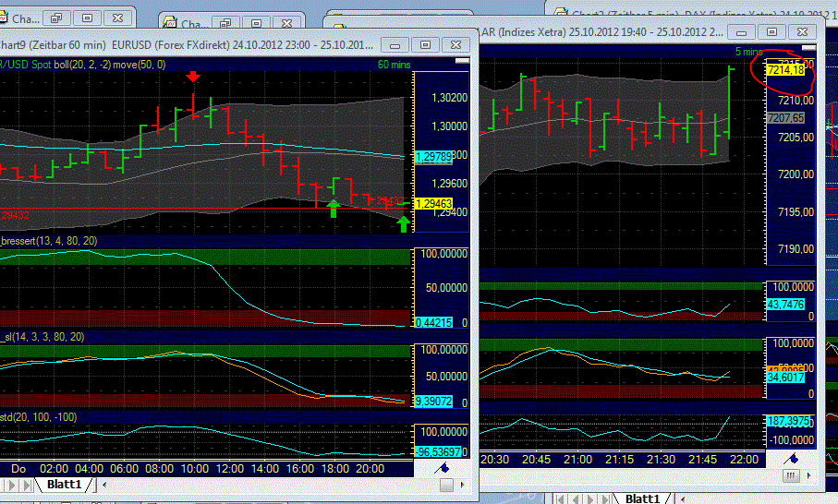Click the EURUSD horizontal scrollbar thumb
838x504 pixels.
(x=446, y=485)
